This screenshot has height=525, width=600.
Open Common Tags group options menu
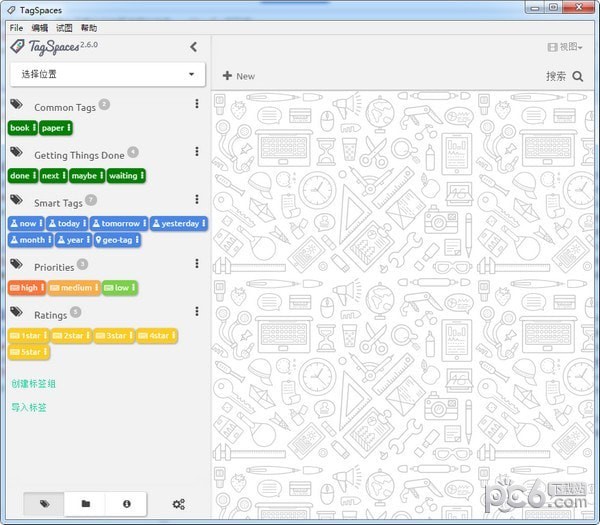197,106
